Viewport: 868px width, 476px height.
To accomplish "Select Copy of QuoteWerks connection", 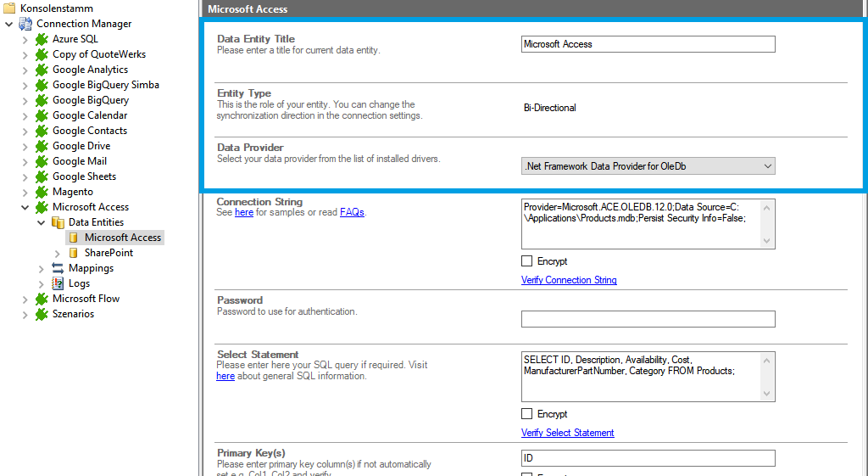I will 98,54.
